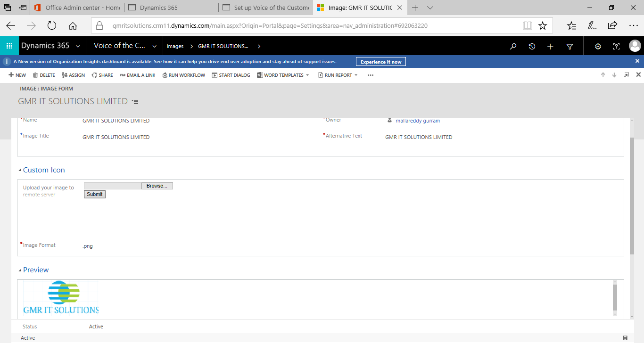The width and height of the screenshot is (644, 343).
Task: Click the file path upload field
Action: click(x=113, y=186)
